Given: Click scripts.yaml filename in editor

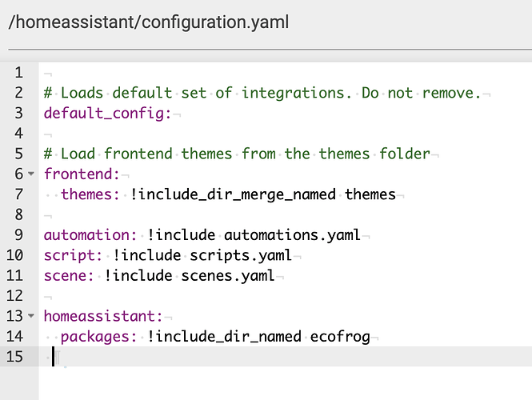Looking at the screenshot, I should pyautogui.click(x=241, y=255).
